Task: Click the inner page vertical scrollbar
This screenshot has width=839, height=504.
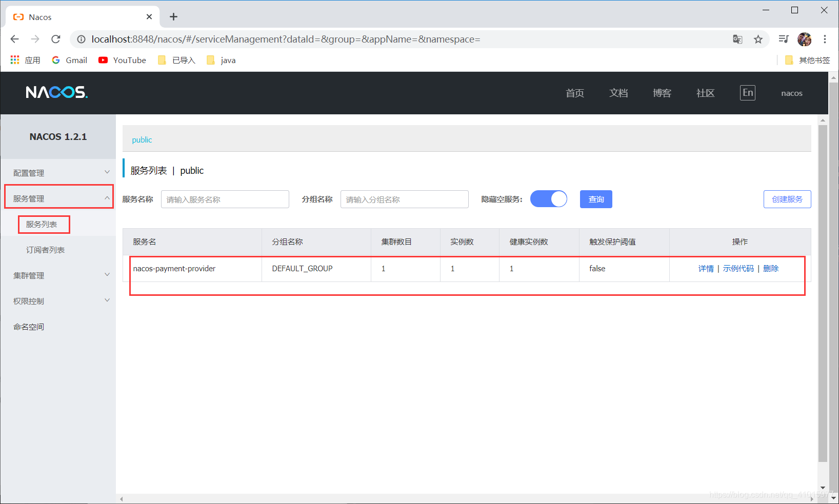Action: tap(823, 293)
